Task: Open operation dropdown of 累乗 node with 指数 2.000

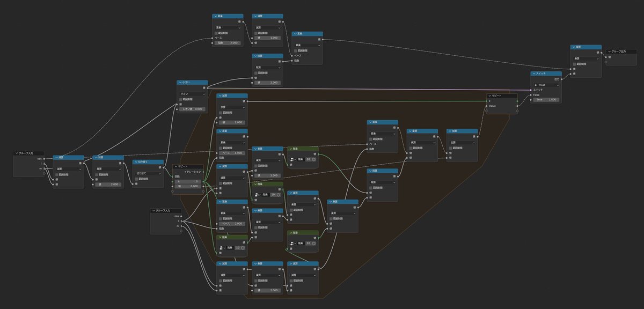Action: pyautogui.click(x=228, y=27)
